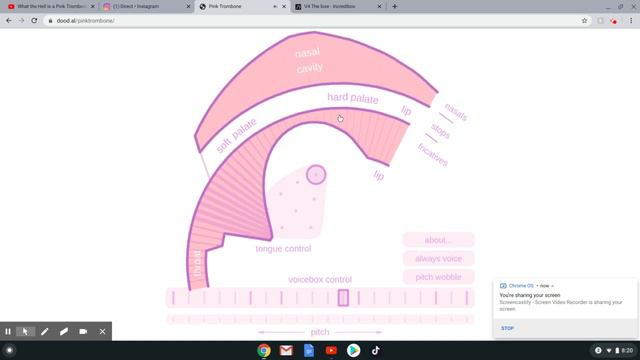640x360 pixels.
Task: Click the nasals label
Action: click(x=456, y=112)
